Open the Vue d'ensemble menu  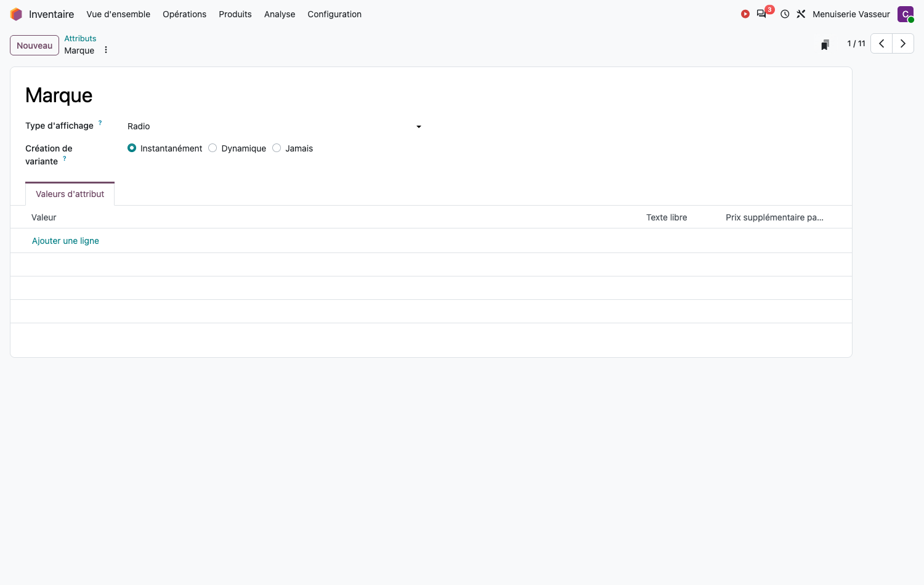(118, 14)
